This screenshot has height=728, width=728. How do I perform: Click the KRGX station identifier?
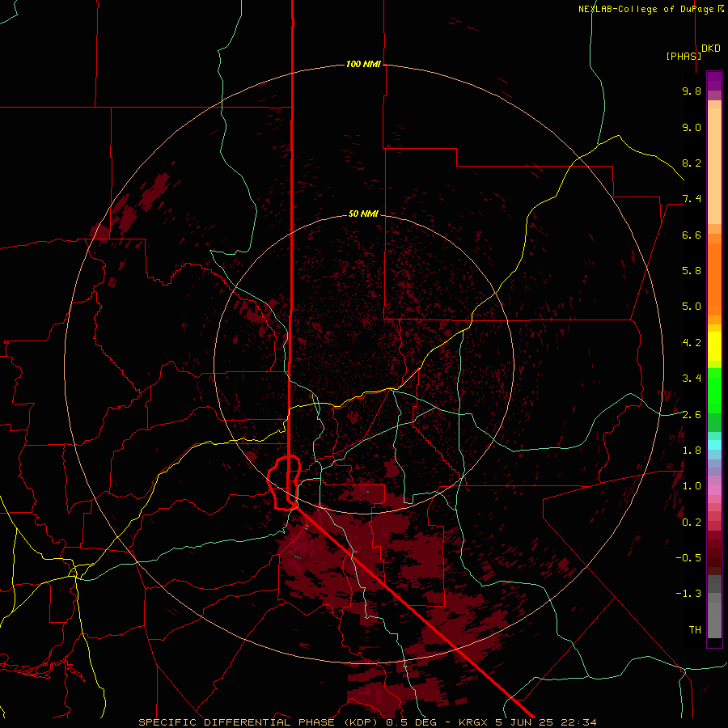[473, 722]
